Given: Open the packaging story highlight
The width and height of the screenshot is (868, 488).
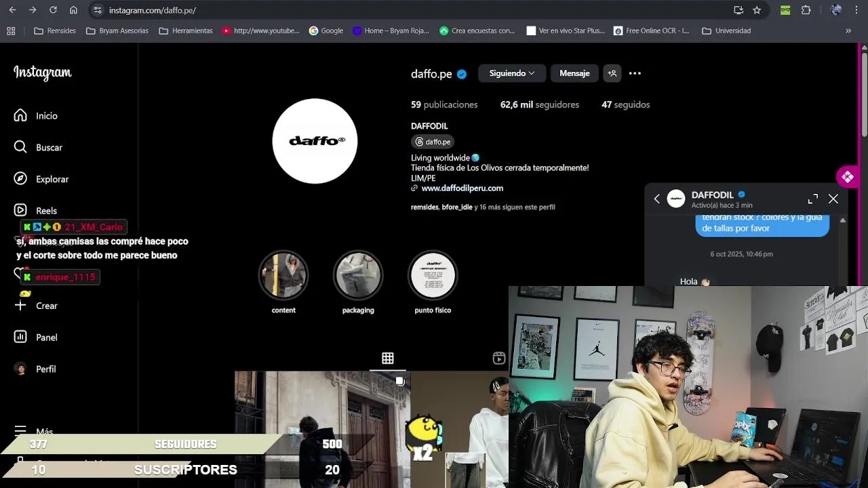Looking at the screenshot, I should click(358, 275).
